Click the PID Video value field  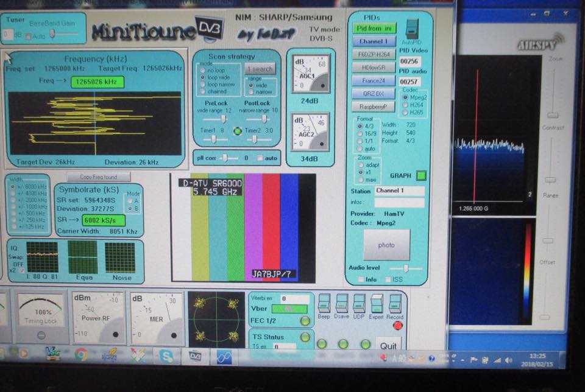coord(409,61)
